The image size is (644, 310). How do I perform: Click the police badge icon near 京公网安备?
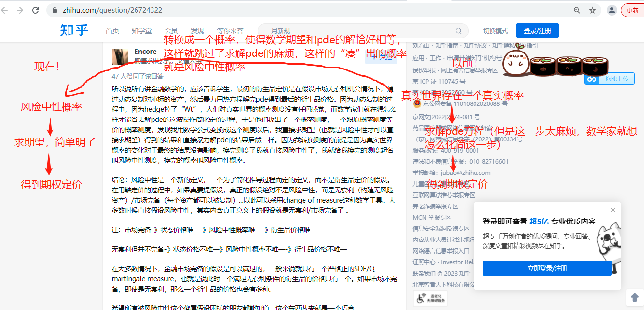pyautogui.click(x=417, y=103)
